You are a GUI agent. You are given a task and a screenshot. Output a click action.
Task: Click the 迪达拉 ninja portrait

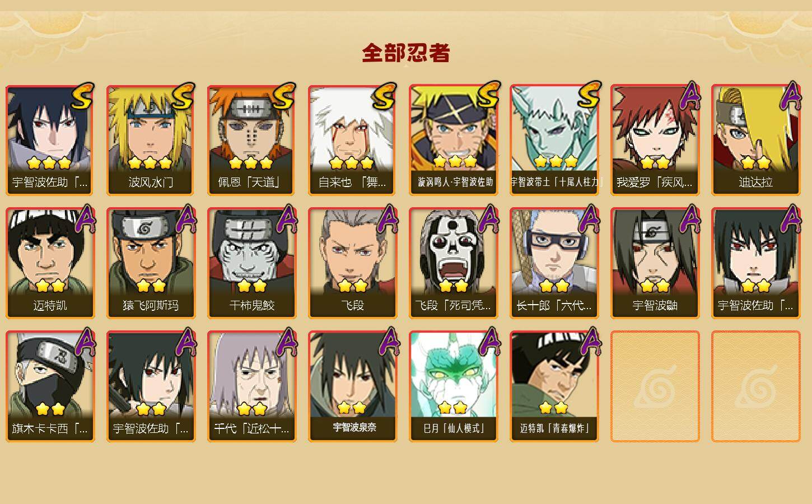[755, 140]
